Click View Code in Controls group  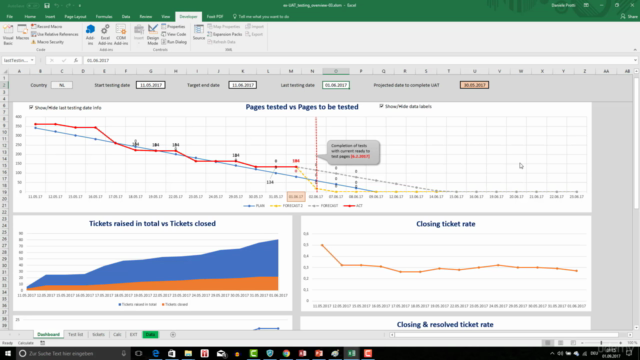174,34
